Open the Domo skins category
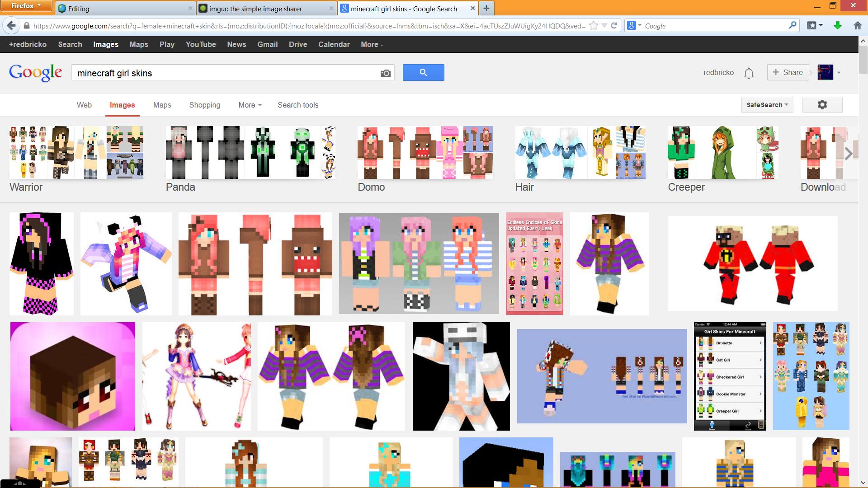This screenshot has height=488, width=868. 425,159
